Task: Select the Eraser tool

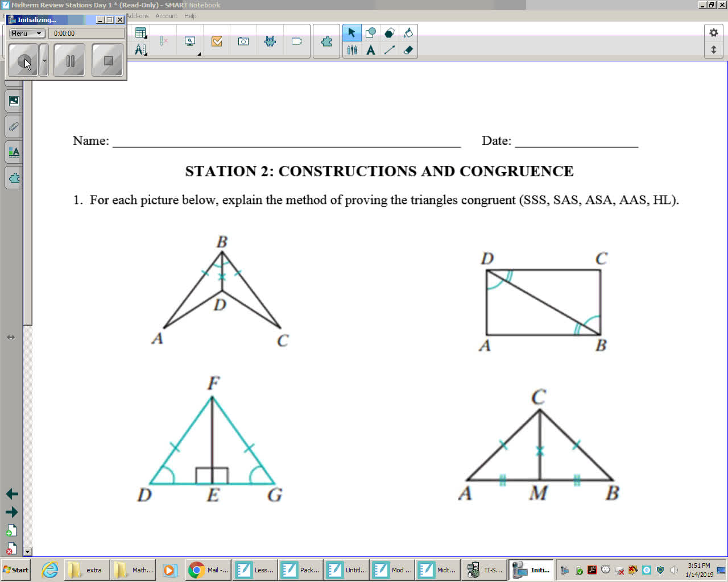Action: point(408,50)
